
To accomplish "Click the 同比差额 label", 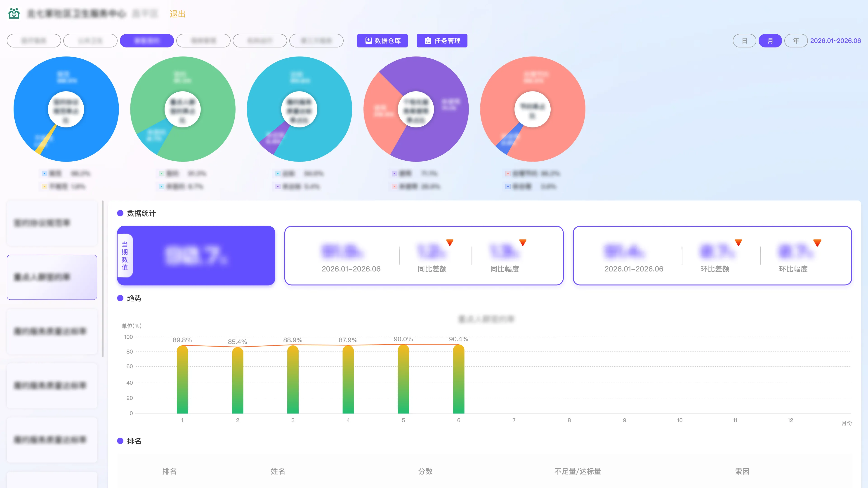I will 432,269.
